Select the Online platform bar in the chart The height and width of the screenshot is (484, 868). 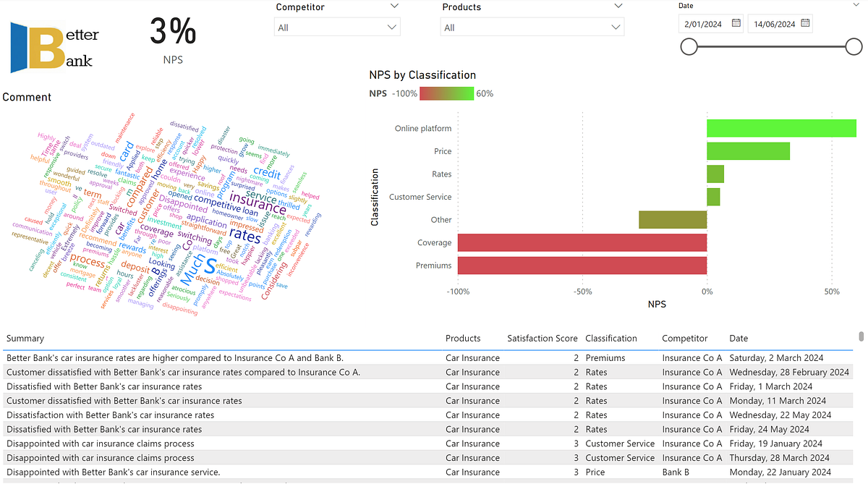point(781,128)
